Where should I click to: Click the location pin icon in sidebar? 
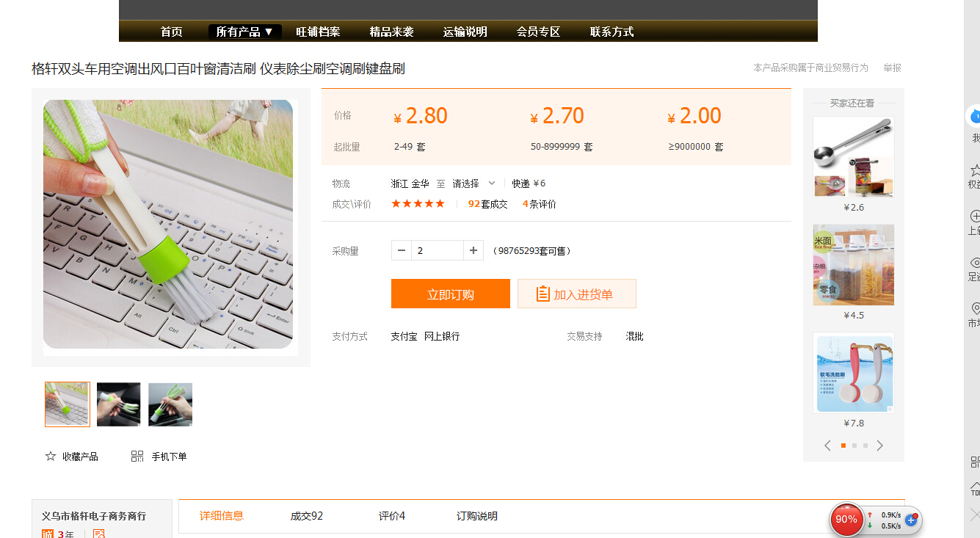975,309
